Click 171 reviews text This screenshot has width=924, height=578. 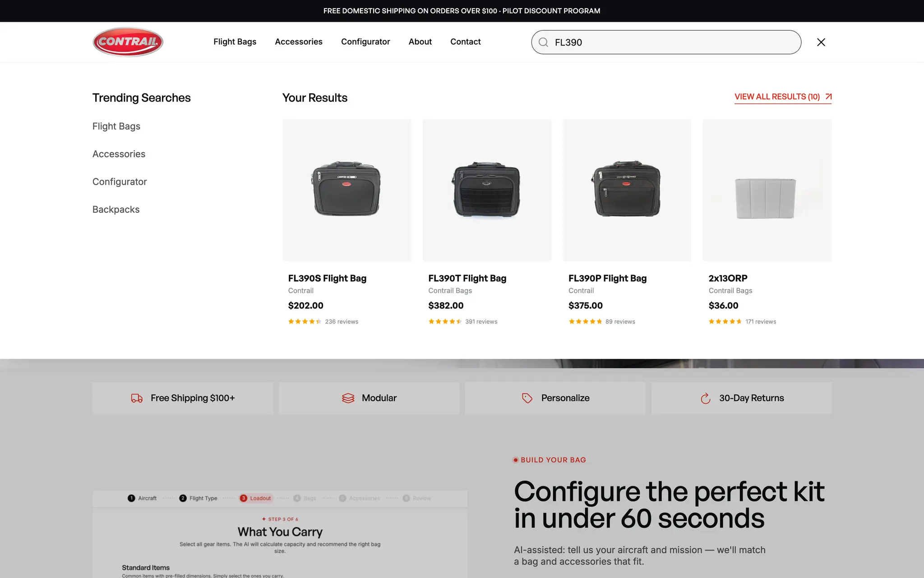[x=761, y=322]
